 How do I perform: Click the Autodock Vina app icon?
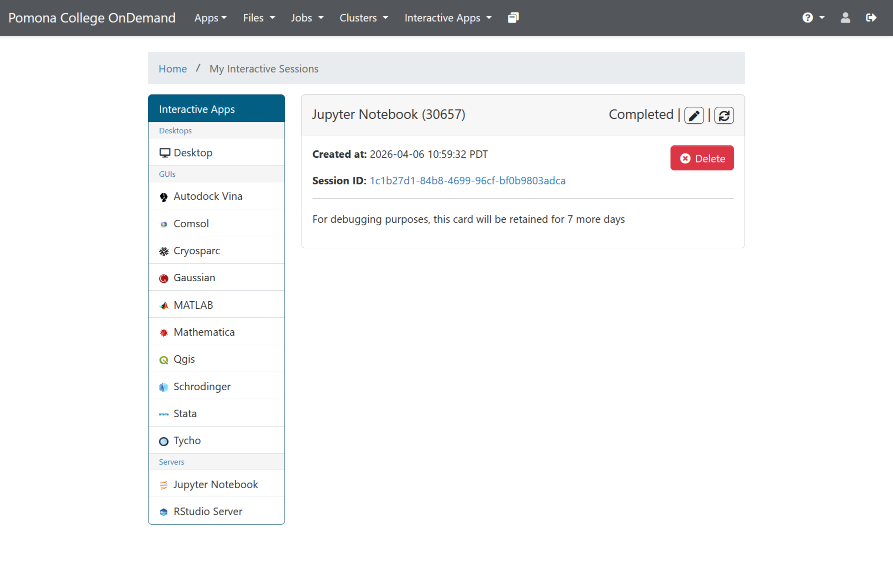click(163, 197)
